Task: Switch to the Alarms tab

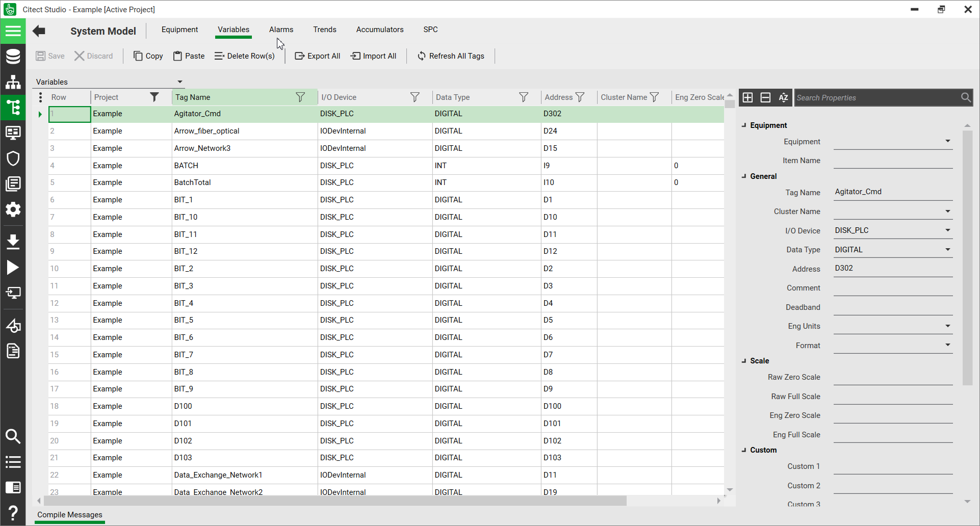Action: (x=281, y=30)
